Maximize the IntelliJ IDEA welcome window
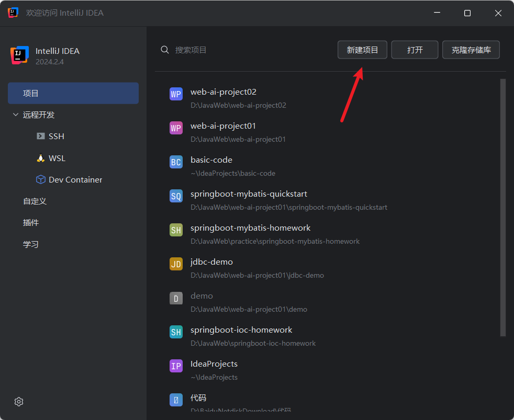 click(467, 13)
